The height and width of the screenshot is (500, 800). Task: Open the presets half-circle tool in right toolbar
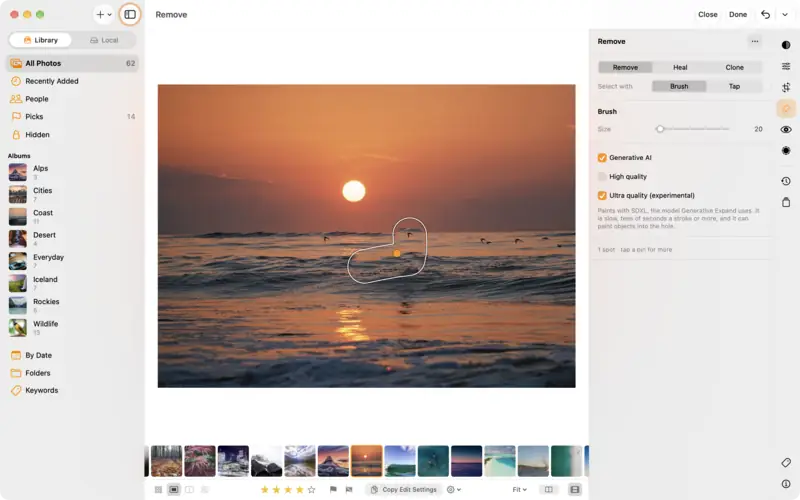[786, 45]
